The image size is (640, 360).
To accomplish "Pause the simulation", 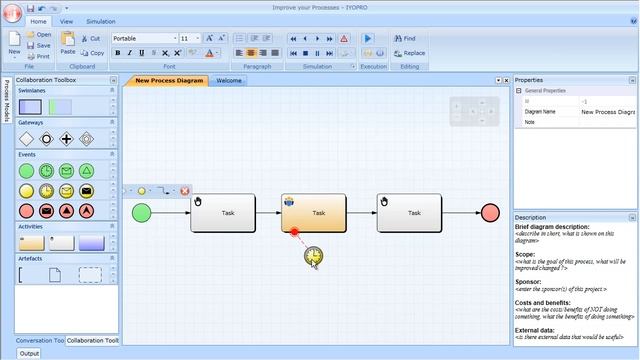I will tap(318, 53).
